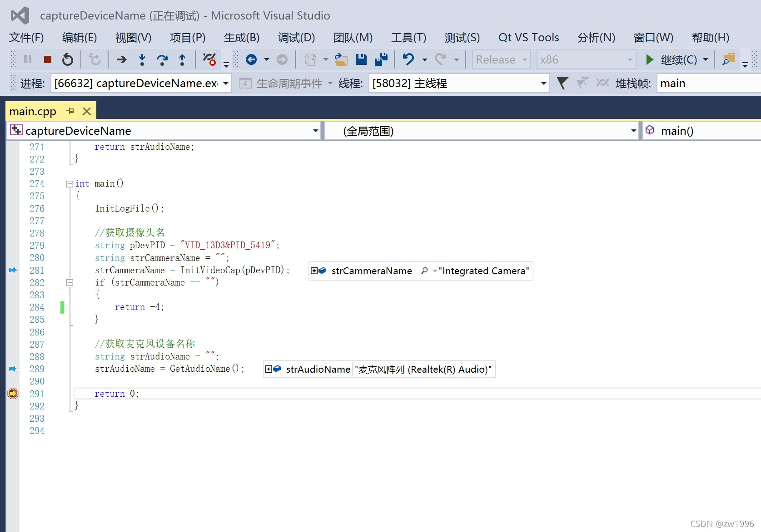The height and width of the screenshot is (532, 761).
Task: Expand the strAudioName data tip plus sign
Action: click(x=269, y=369)
